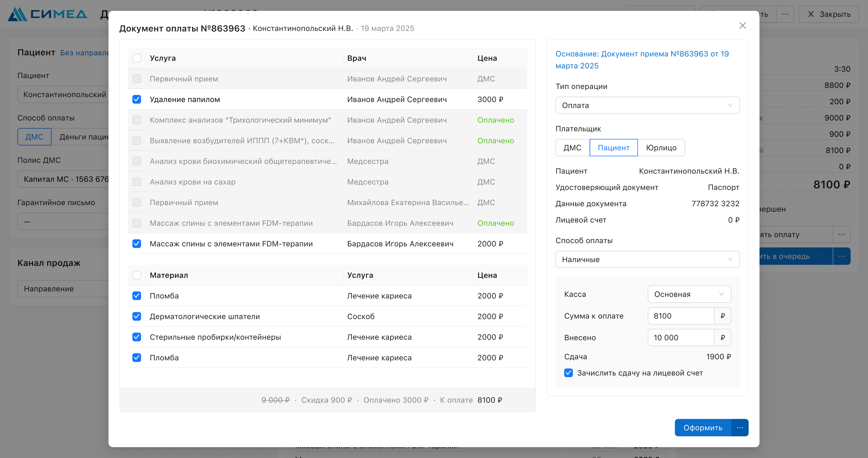Select Пациент payer tab
The height and width of the screenshot is (458, 868).
tap(613, 148)
